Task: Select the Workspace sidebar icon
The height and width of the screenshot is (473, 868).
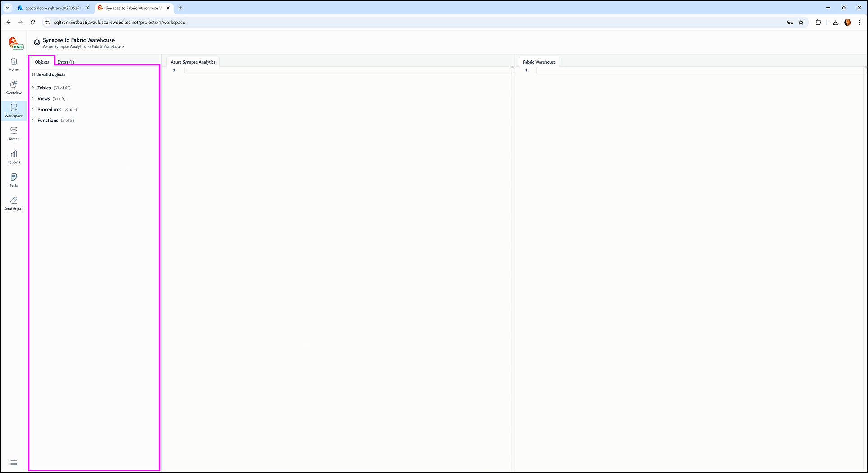Action: [x=14, y=108]
